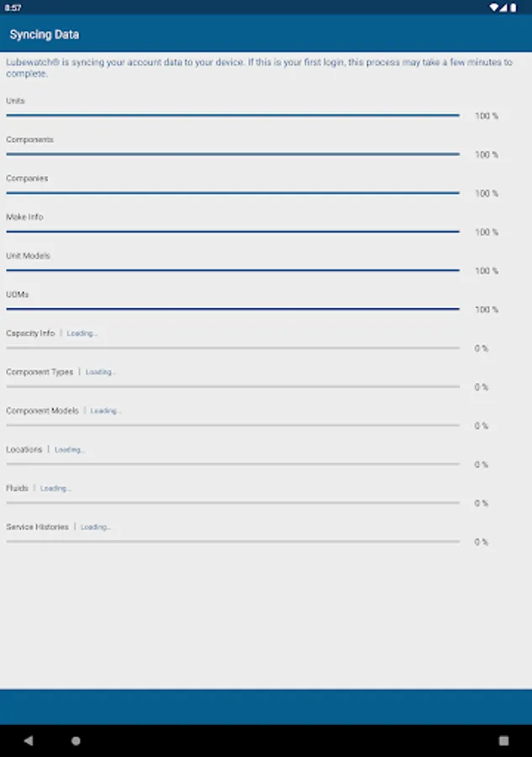Tap Loading text next to Locations
532x757 pixels.
click(70, 449)
